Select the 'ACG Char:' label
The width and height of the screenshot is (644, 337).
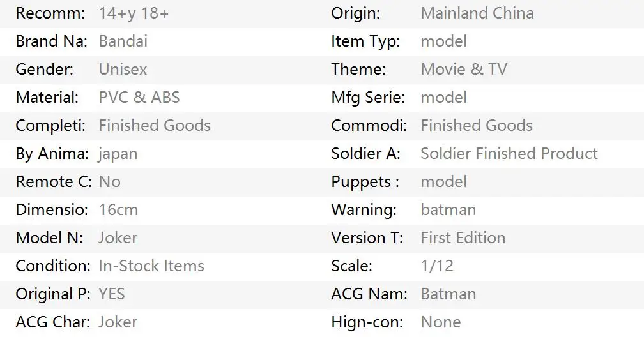[53, 322]
